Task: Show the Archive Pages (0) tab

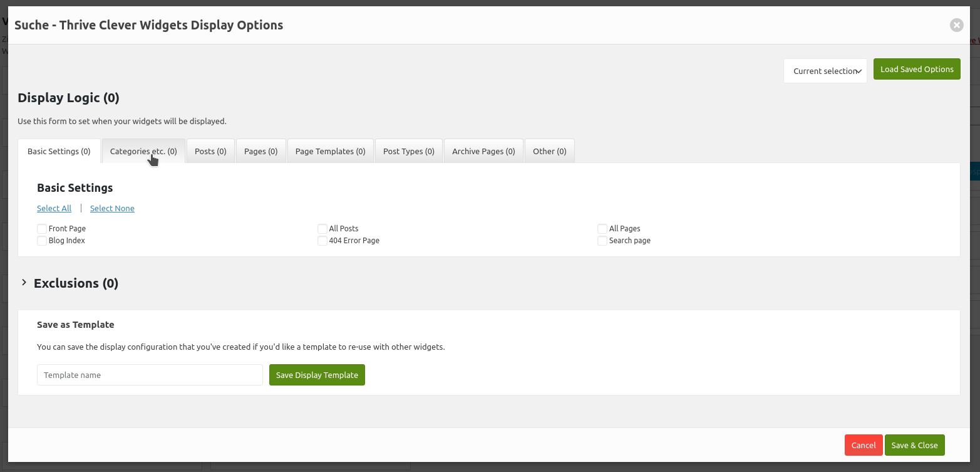Action: coord(483,151)
